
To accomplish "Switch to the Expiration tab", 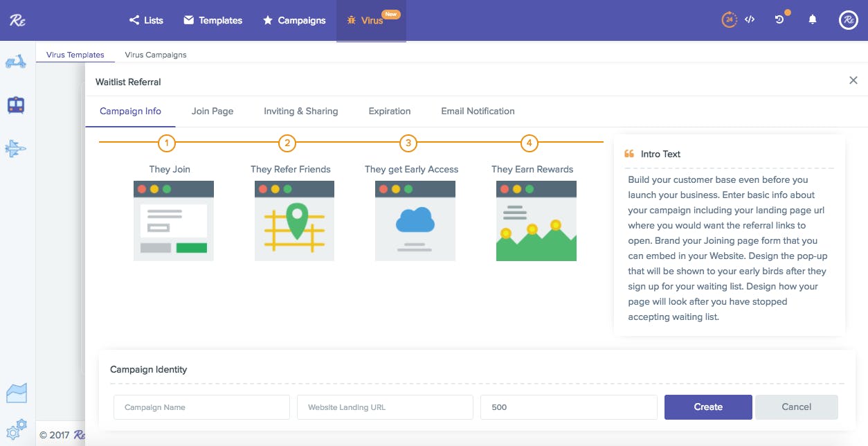I will coord(390,111).
